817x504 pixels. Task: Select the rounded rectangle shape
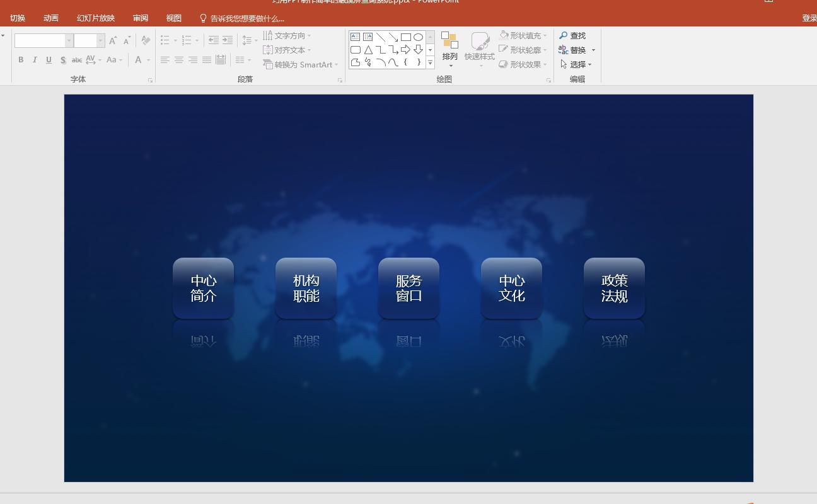(356, 50)
